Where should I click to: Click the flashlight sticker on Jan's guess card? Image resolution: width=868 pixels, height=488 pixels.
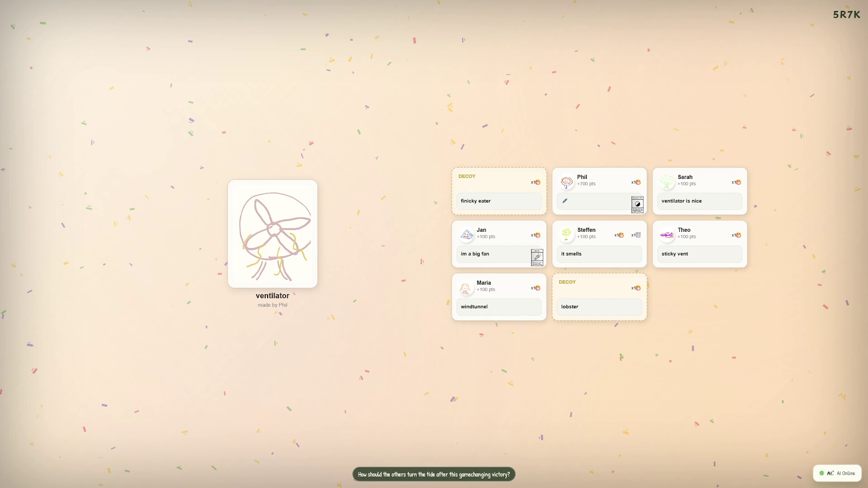click(x=537, y=258)
